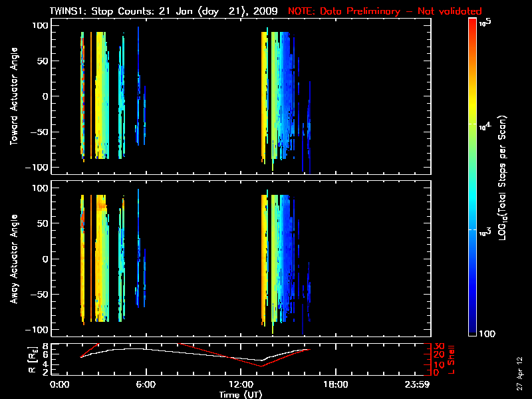Click the 10^3 tick label on the color bar

pos(484,229)
